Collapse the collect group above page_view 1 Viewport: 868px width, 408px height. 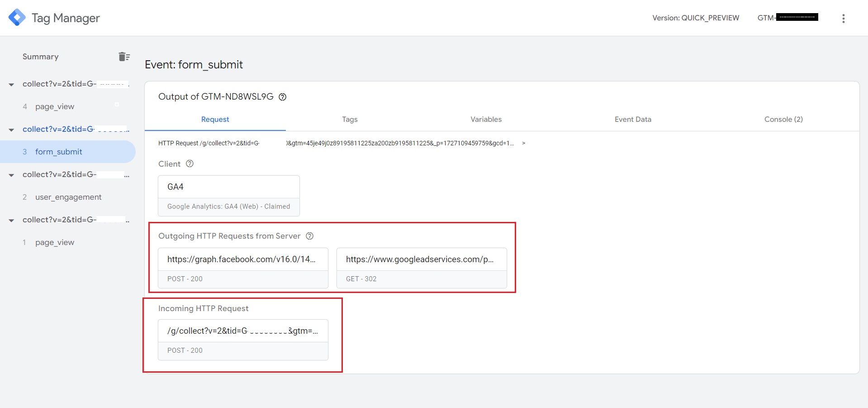pyautogui.click(x=11, y=220)
